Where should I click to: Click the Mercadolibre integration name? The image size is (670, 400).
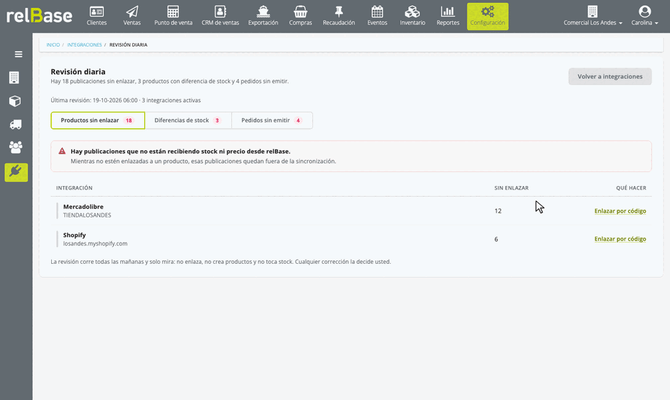83,207
